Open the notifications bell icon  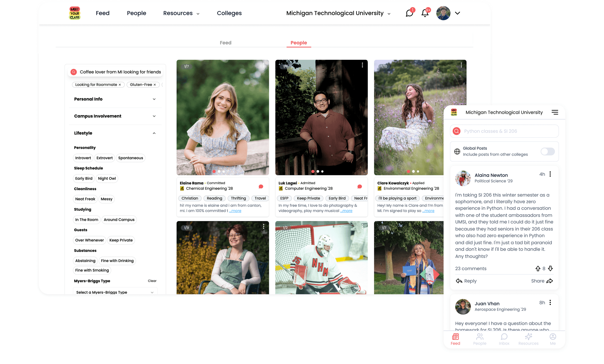tap(425, 13)
